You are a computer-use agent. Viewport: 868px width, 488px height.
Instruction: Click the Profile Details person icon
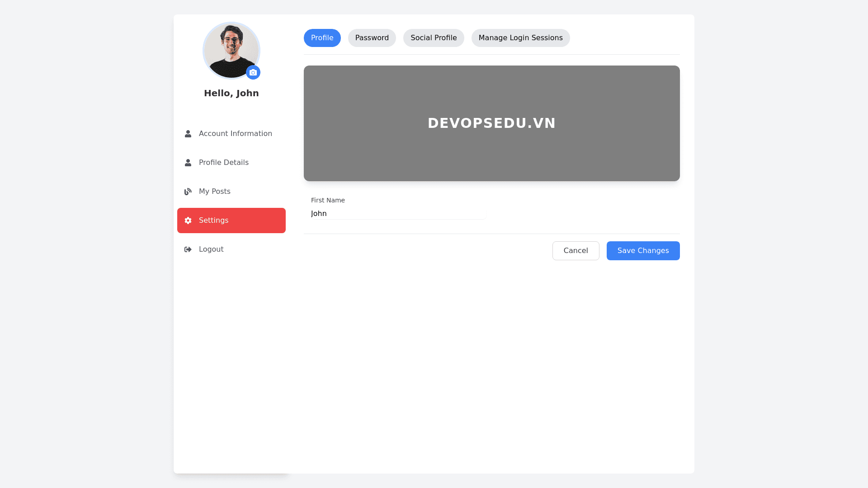click(x=188, y=163)
